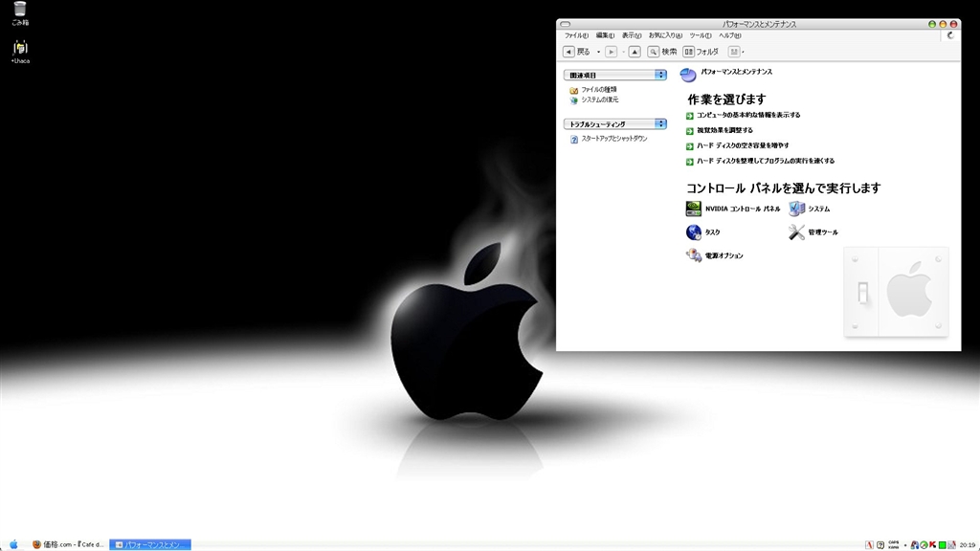
Task: Open the back history dropdown arrow
Action: (x=598, y=52)
